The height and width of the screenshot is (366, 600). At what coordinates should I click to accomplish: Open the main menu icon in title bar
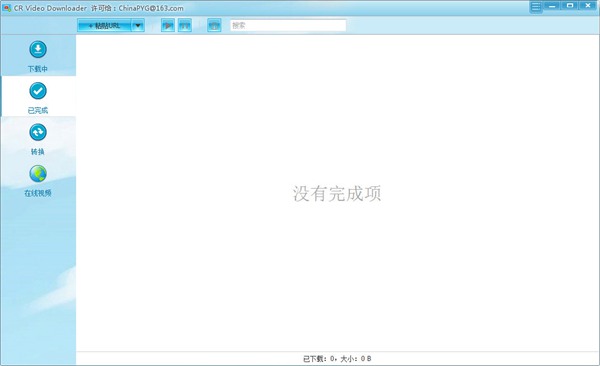click(x=536, y=7)
